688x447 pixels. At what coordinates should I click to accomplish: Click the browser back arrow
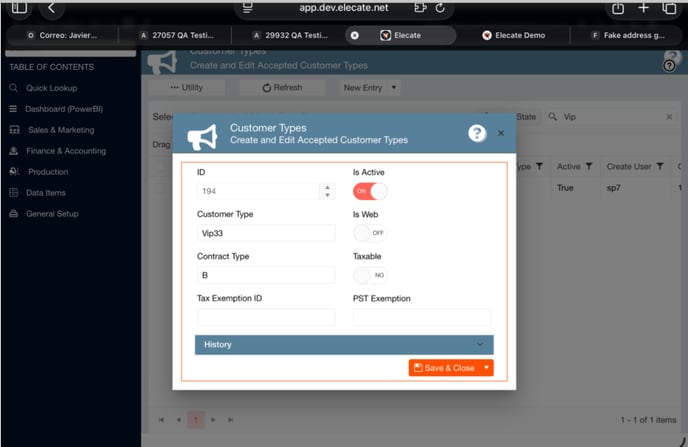(x=52, y=8)
